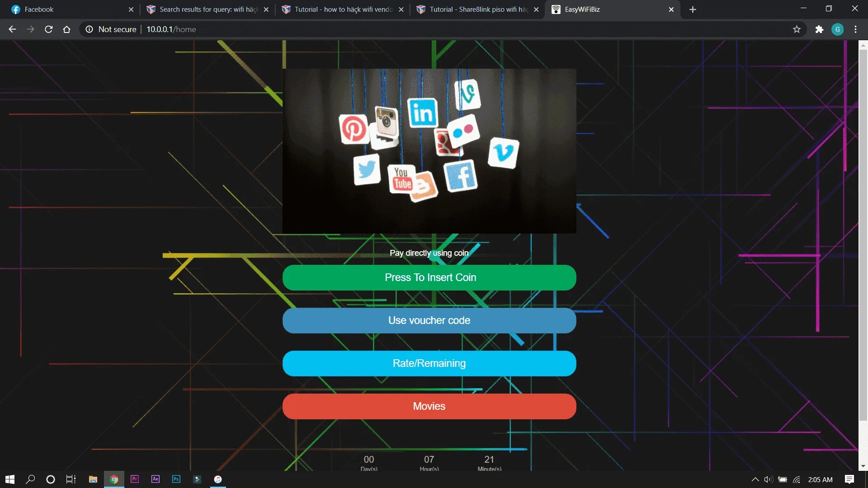
Task: Open a new browser tab
Action: 693,9
